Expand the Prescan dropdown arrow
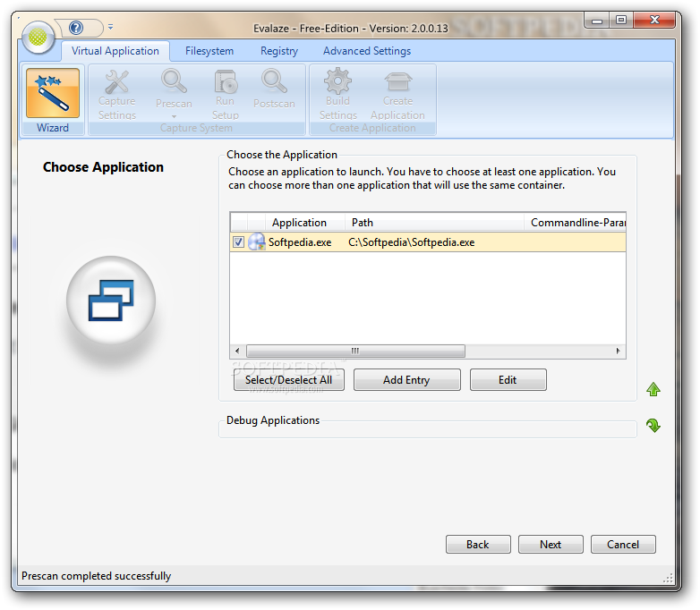Screen dimensions: 700x610 pyautogui.click(x=174, y=116)
